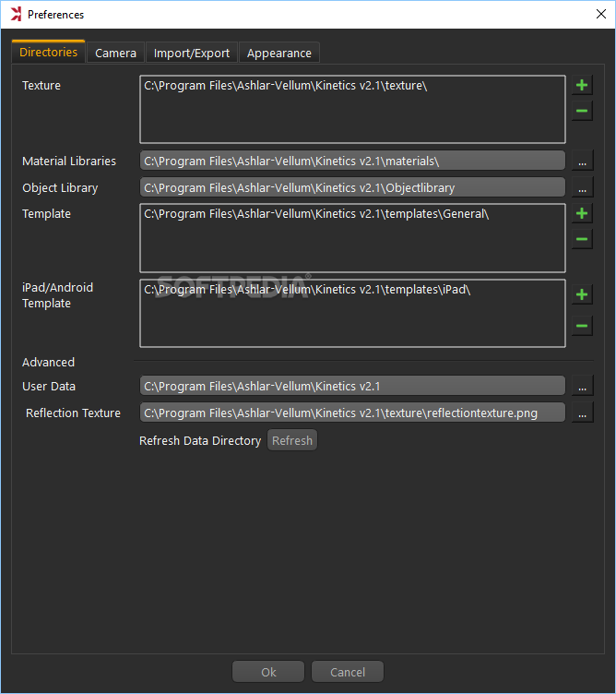616x694 pixels.
Task: Switch to the Appearance tab
Action: pyautogui.click(x=279, y=54)
